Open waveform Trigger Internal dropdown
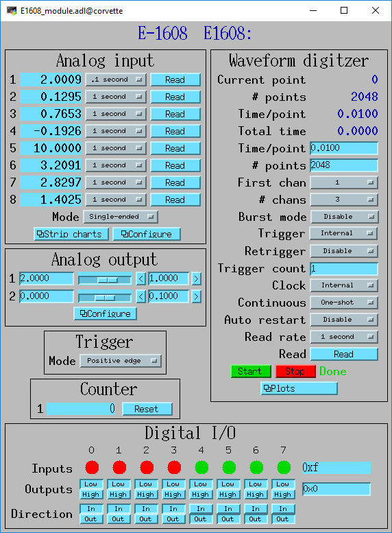 point(344,233)
